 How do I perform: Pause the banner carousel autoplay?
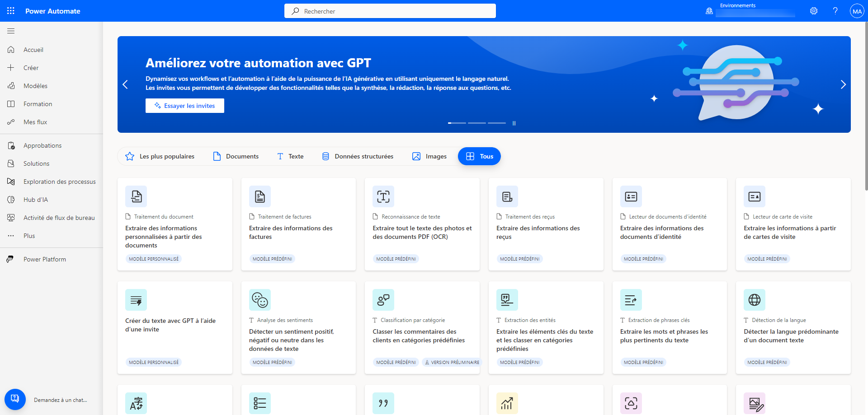tap(514, 123)
